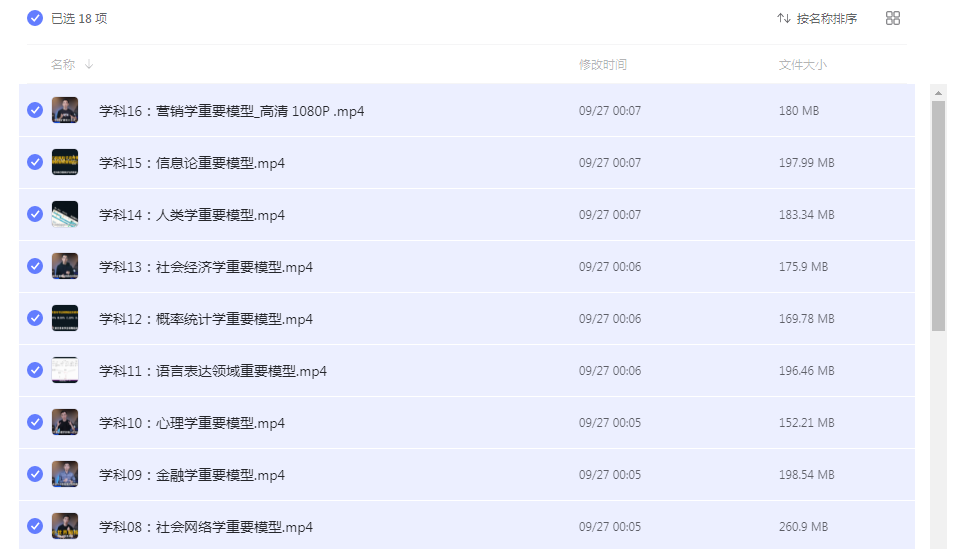This screenshot has height=549, width=965.
Task: Uncheck the select-all 已选 18 项 checkbox
Action: click(35, 18)
